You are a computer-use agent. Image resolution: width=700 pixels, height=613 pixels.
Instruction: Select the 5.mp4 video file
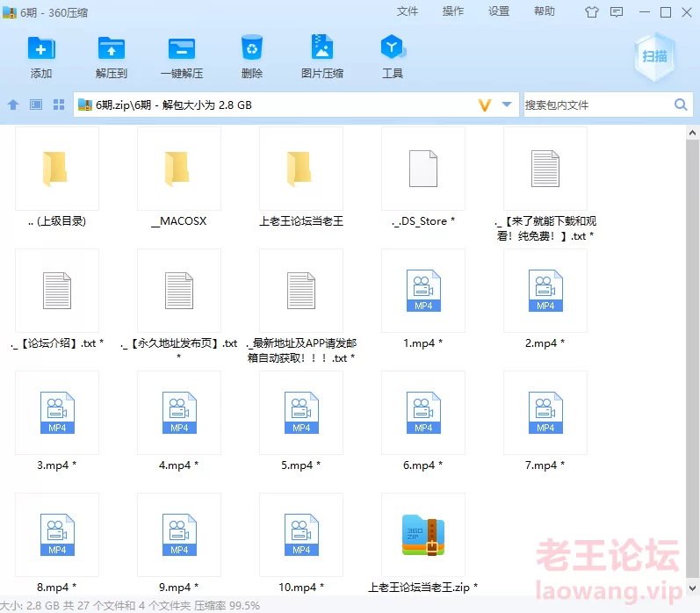coord(301,422)
